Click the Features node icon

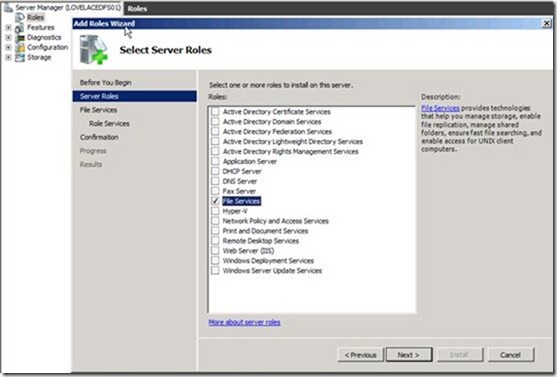point(20,27)
